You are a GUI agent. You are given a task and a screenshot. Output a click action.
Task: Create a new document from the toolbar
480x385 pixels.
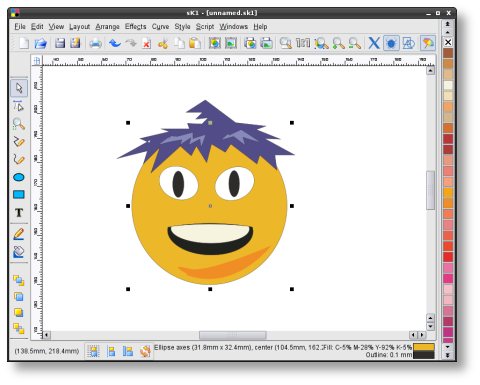pyautogui.click(x=24, y=43)
